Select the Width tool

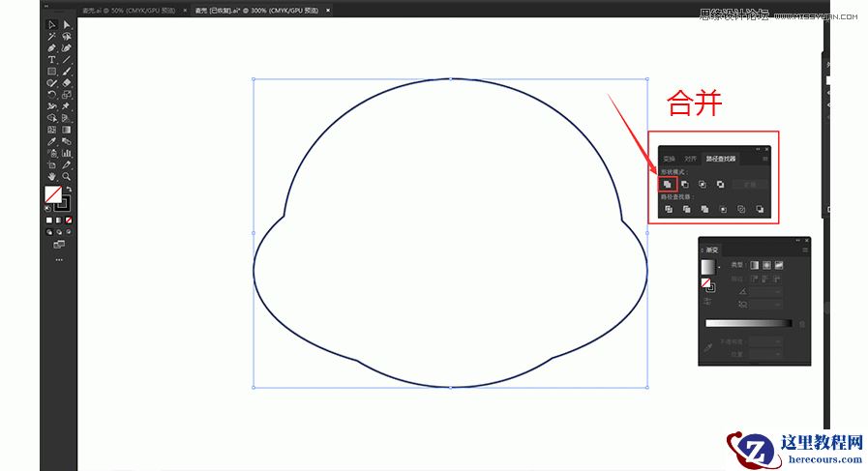pos(51,106)
